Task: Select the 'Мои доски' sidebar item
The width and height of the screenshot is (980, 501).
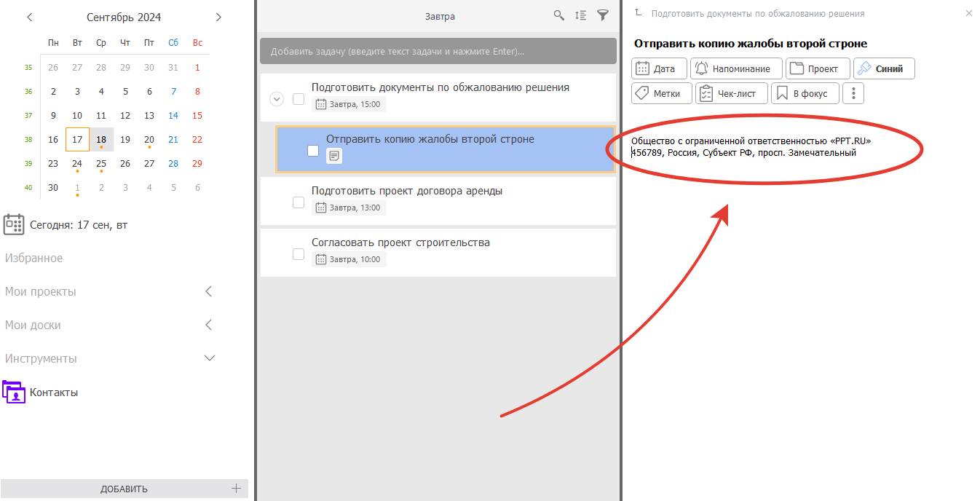Action: tap(33, 325)
